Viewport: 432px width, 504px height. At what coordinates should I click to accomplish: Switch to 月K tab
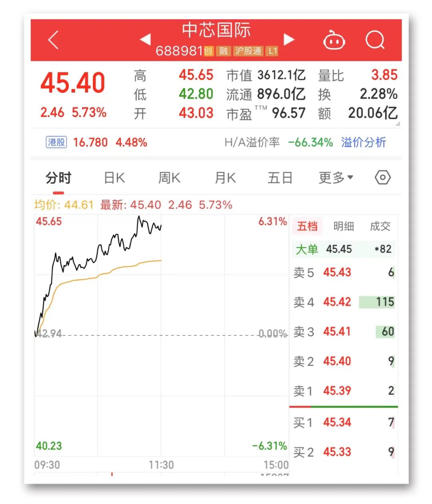click(225, 178)
